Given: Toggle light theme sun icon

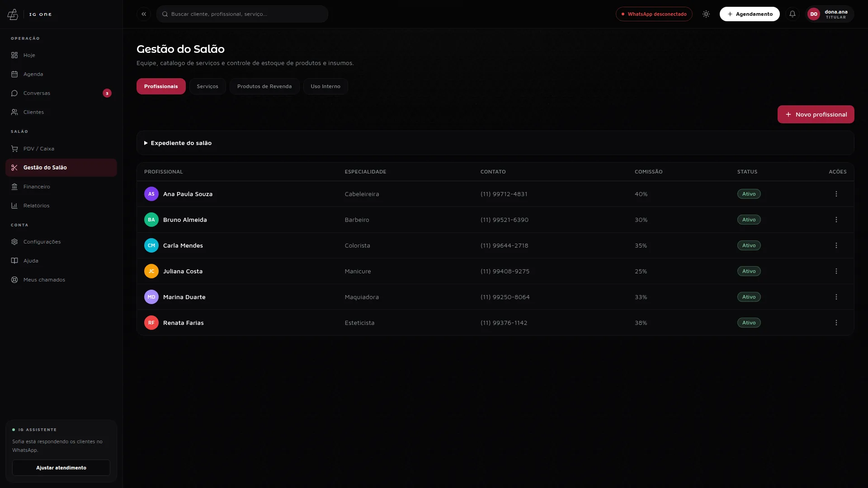Looking at the screenshot, I should click(x=706, y=14).
